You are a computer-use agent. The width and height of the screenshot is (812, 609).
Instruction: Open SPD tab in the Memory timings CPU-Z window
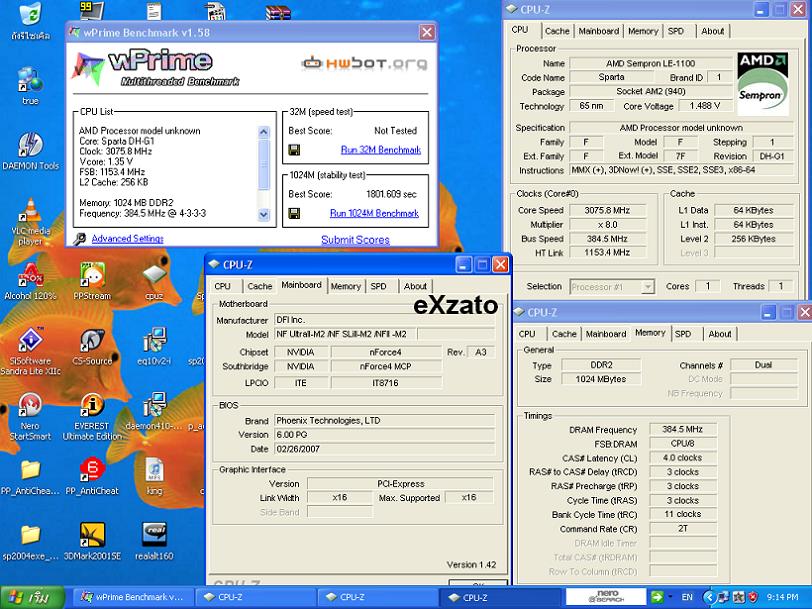click(683, 334)
